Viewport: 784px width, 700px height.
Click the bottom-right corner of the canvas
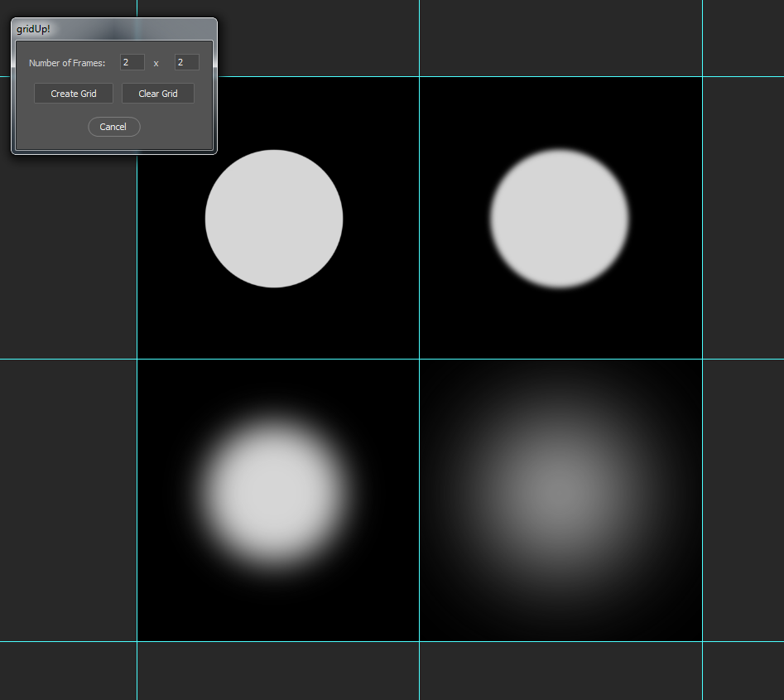click(x=702, y=641)
